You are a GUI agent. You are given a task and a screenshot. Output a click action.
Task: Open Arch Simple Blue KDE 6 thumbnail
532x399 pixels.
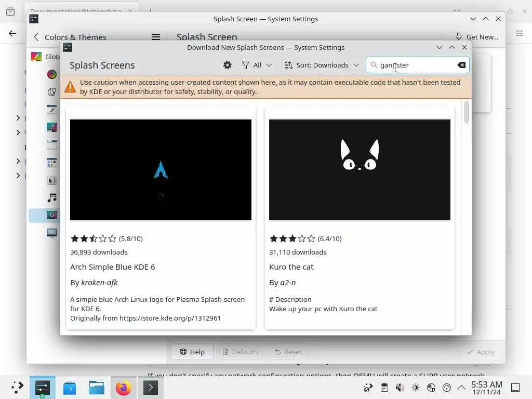click(x=161, y=170)
